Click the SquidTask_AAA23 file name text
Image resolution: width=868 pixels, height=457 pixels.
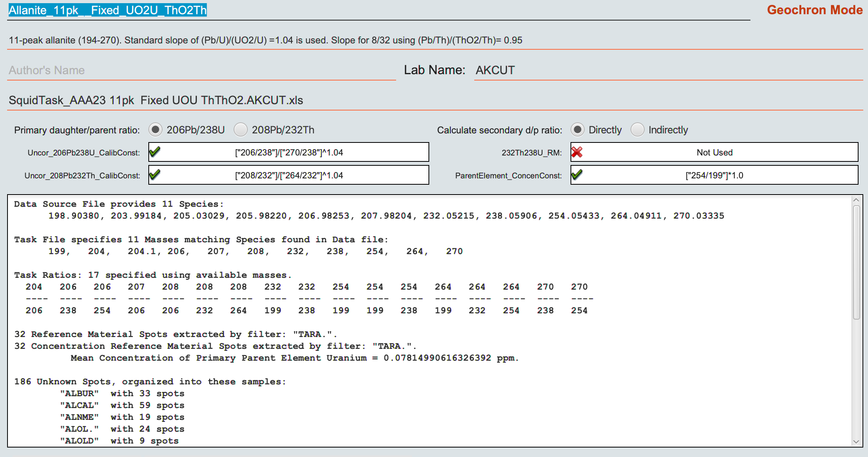(x=156, y=100)
